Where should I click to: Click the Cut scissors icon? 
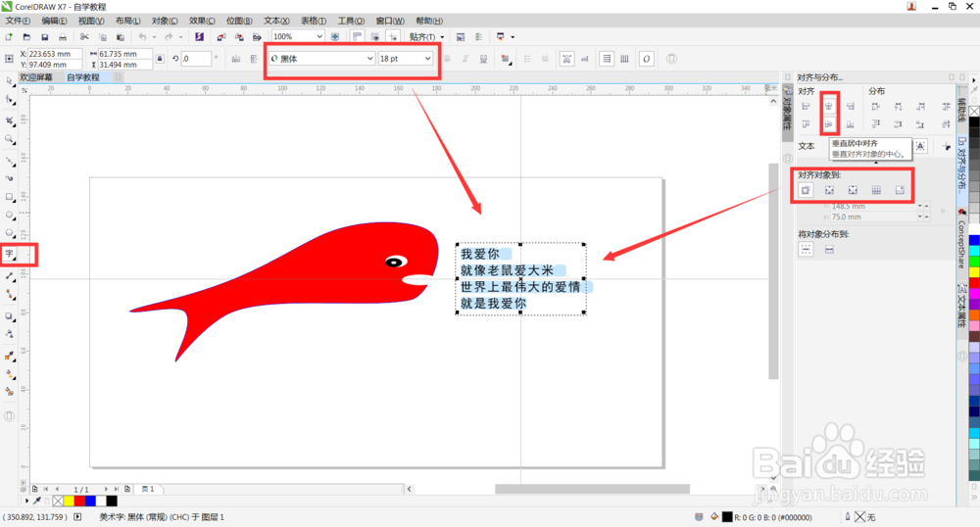click(x=84, y=37)
